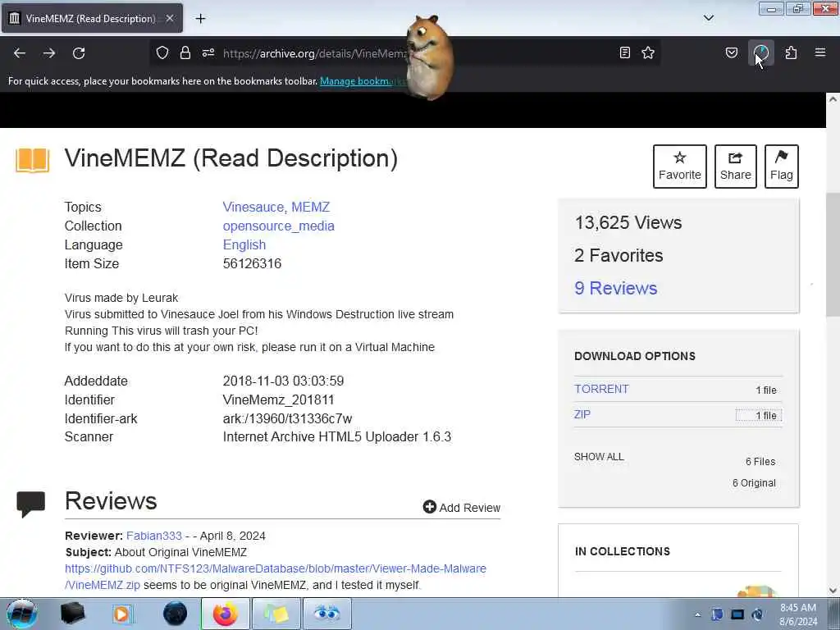Open the Vinesauce topic link
The height and width of the screenshot is (630, 840).
coord(253,207)
